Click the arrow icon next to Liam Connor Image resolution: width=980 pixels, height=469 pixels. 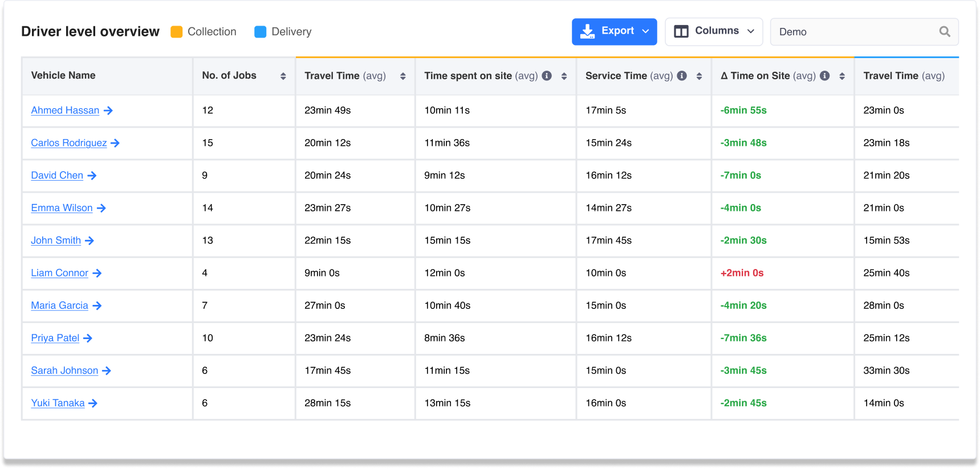click(x=97, y=273)
